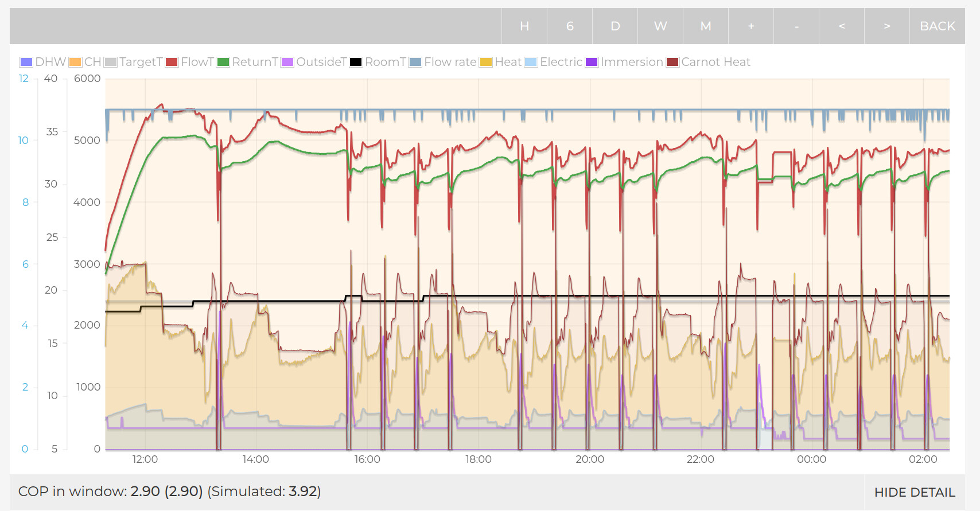Zoom in with the plus button
980x511 pixels.
pos(751,26)
